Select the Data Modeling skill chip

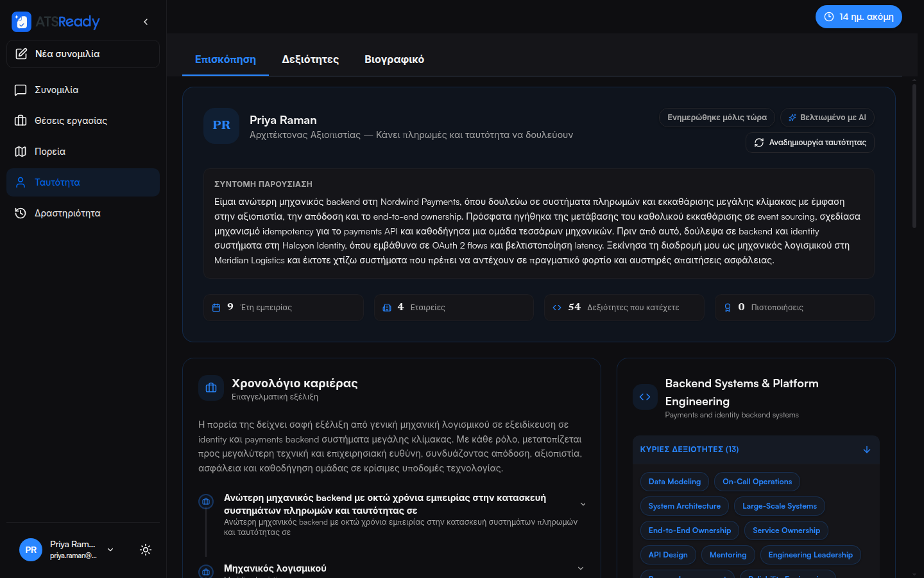click(x=674, y=482)
